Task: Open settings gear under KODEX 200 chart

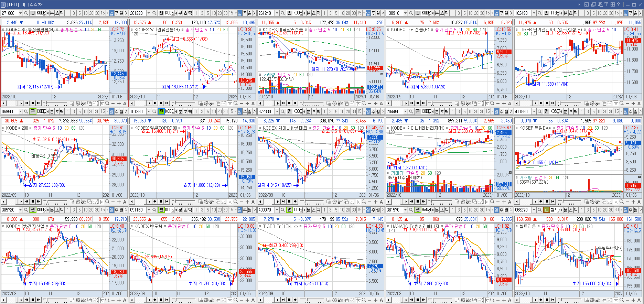Action: pos(78,202)
